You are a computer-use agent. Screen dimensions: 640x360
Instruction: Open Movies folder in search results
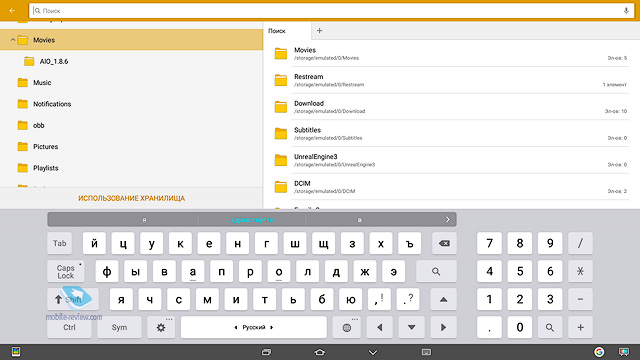(x=451, y=53)
